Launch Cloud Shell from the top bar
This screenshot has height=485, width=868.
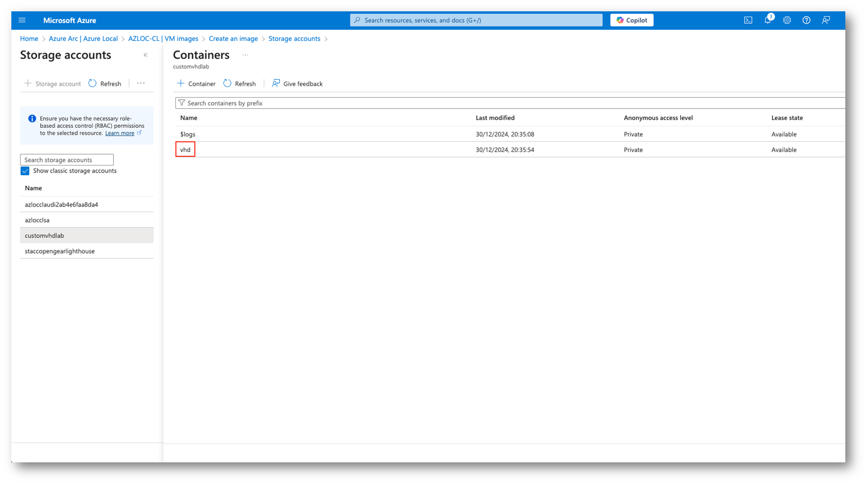tap(748, 21)
